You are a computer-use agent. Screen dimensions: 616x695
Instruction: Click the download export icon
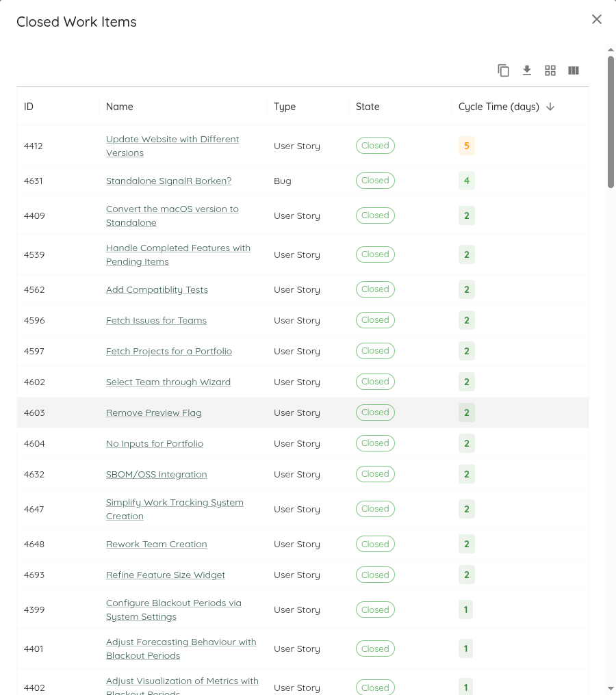pyautogui.click(x=527, y=70)
